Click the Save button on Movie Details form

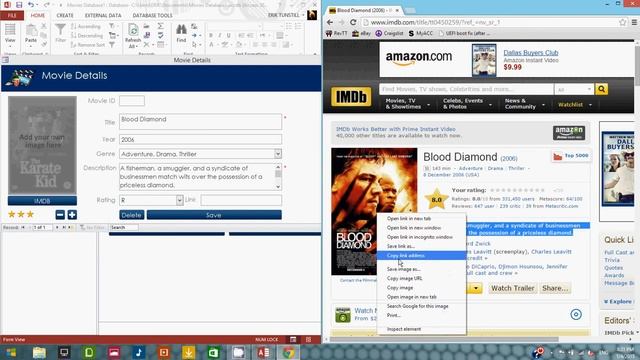click(214, 215)
